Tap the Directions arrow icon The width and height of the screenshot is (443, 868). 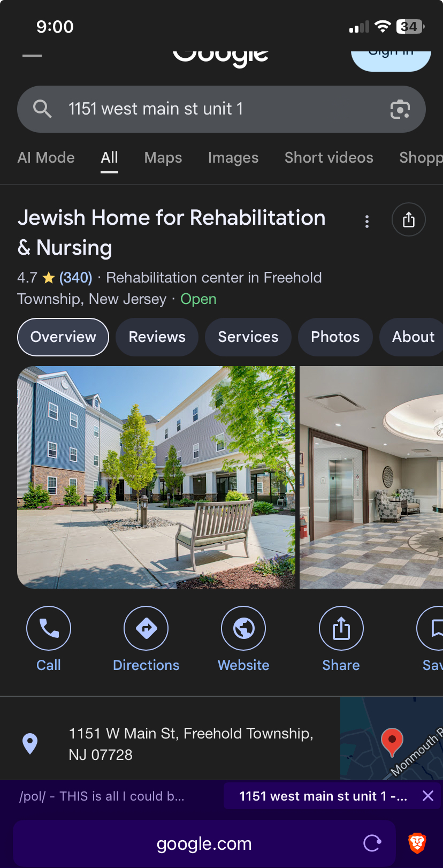pos(146,628)
